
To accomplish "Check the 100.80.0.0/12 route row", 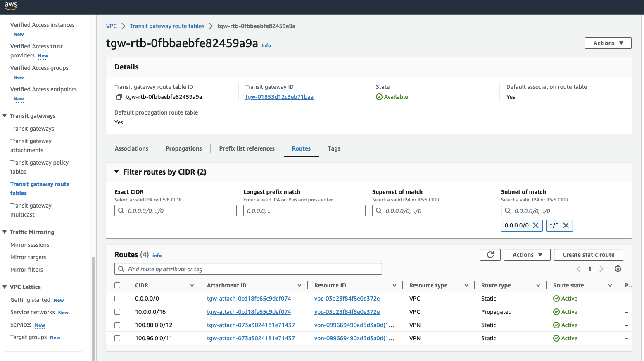I will coord(117,325).
